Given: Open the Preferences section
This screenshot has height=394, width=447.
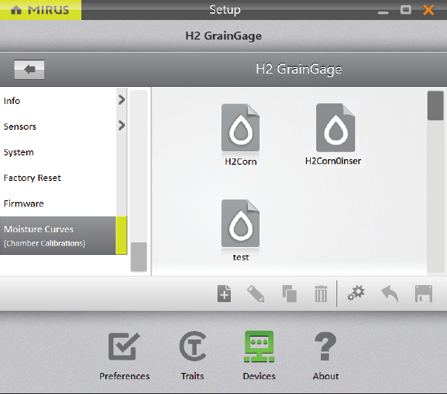Looking at the screenshot, I should tap(124, 356).
